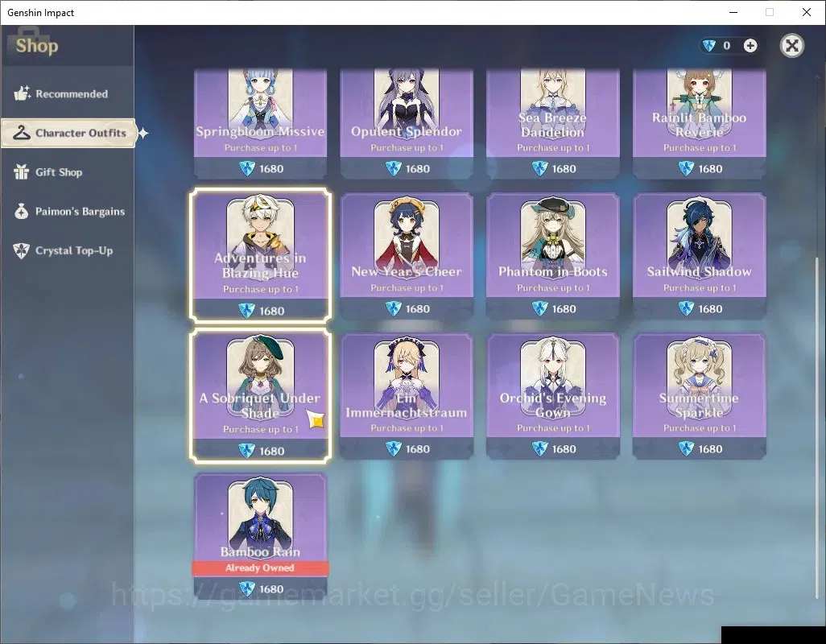The height and width of the screenshot is (644, 826).
Task: Click the Shop title header
Action: point(37,46)
